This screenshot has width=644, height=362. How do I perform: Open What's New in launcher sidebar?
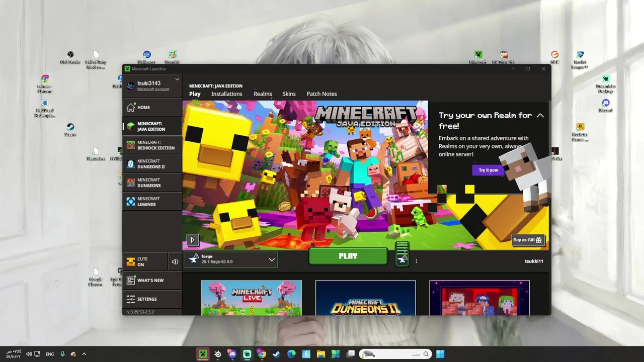[152, 280]
